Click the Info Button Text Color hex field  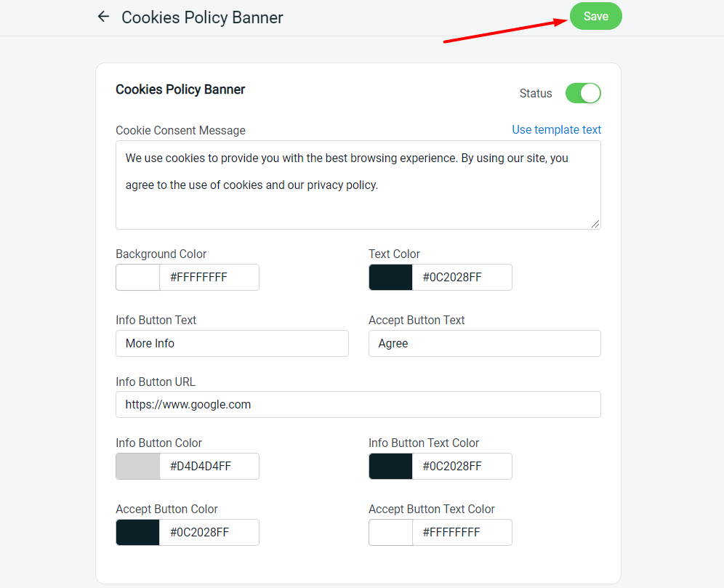coord(462,467)
